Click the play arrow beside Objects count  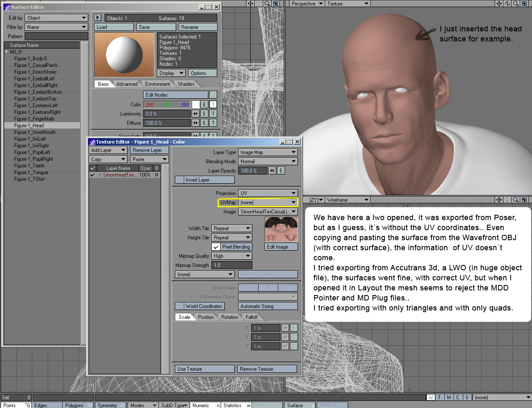click(x=98, y=18)
